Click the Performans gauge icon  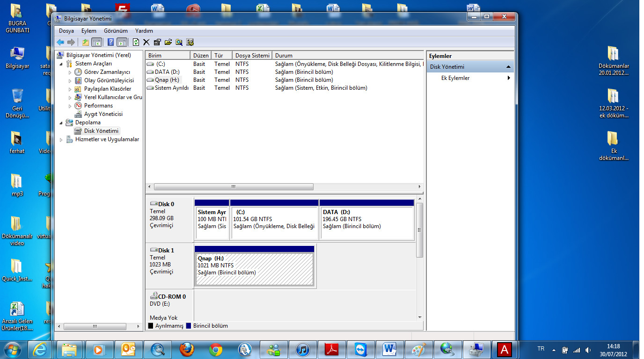pyautogui.click(x=78, y=106)
